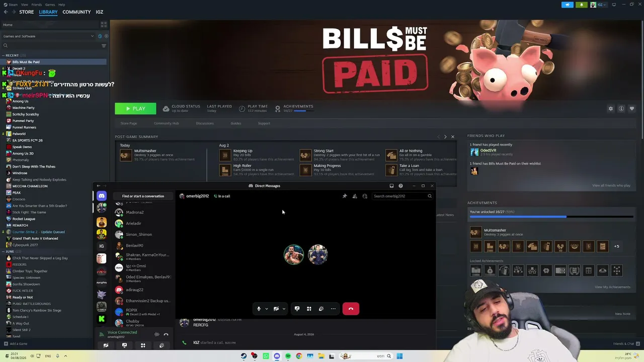Open the game info icon in Steam
The image size is (644, 362).
point(621,109)
